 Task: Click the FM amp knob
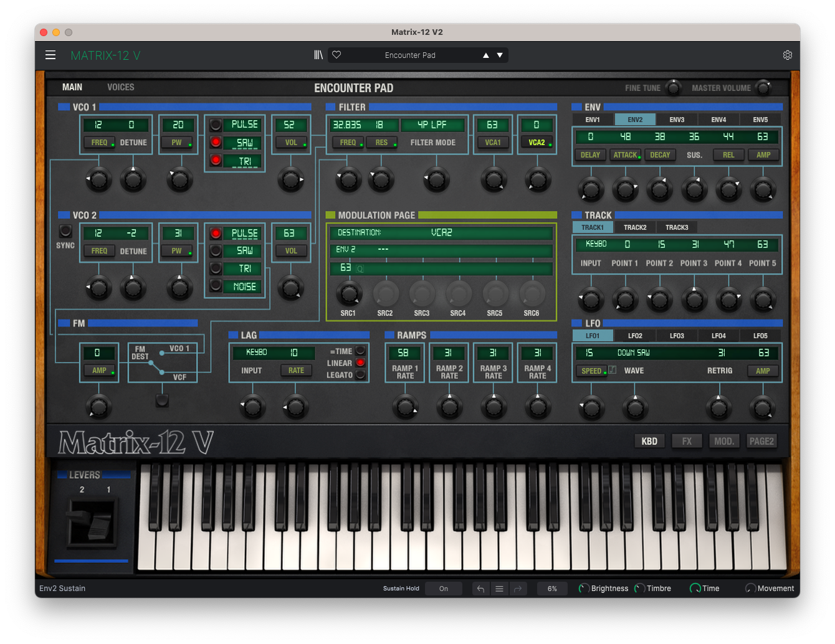(98, 407)
